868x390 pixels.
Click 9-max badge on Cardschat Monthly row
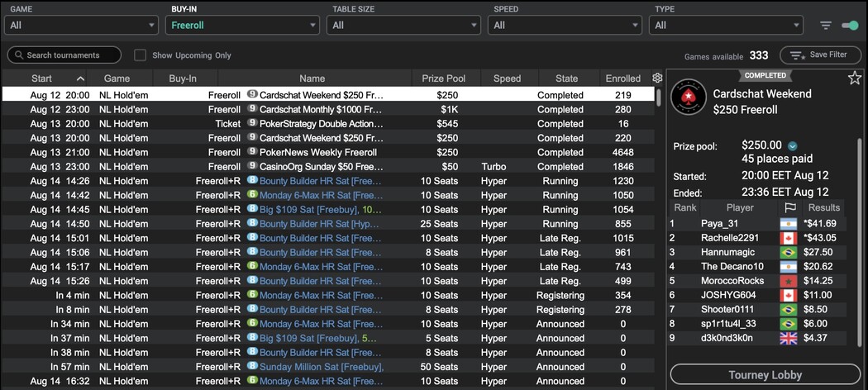coord(252,109)
